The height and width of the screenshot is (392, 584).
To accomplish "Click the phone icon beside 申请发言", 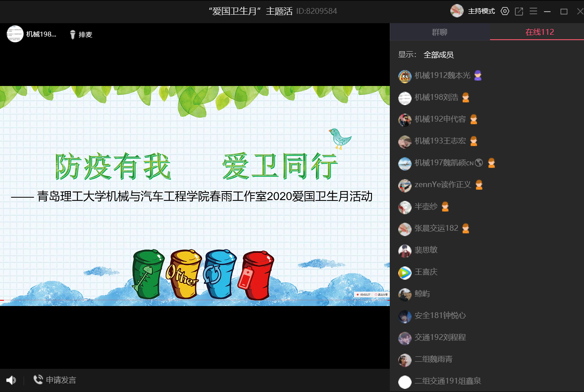I will pyautogui.click(x=38, y=380).
